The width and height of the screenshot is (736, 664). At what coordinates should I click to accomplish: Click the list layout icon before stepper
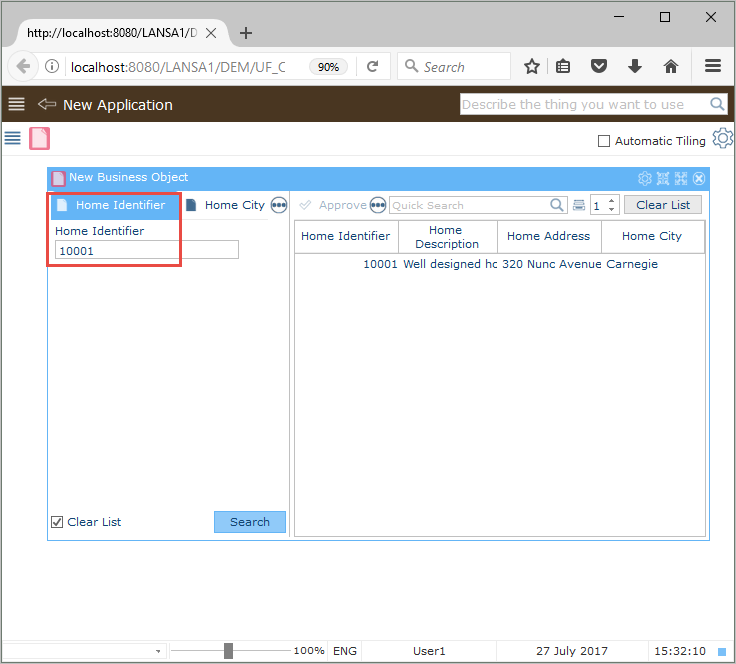pyautogui.click(x=579, y=205)
